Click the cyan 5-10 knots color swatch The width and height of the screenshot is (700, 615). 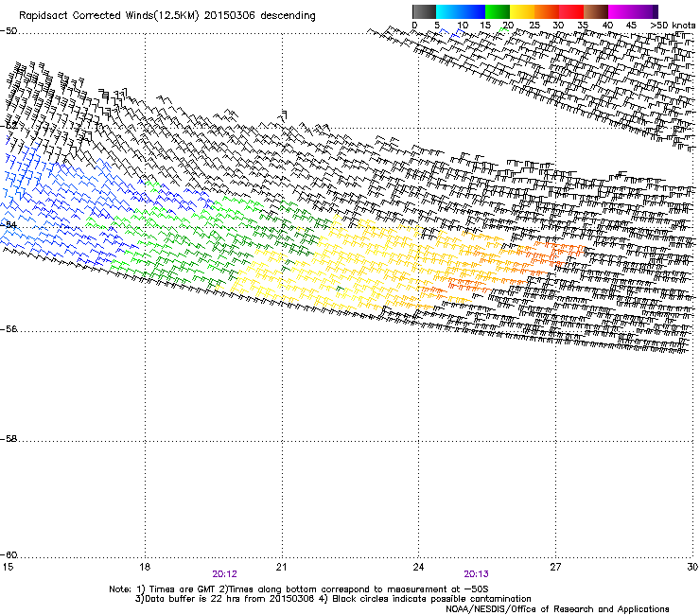[448, 11]
